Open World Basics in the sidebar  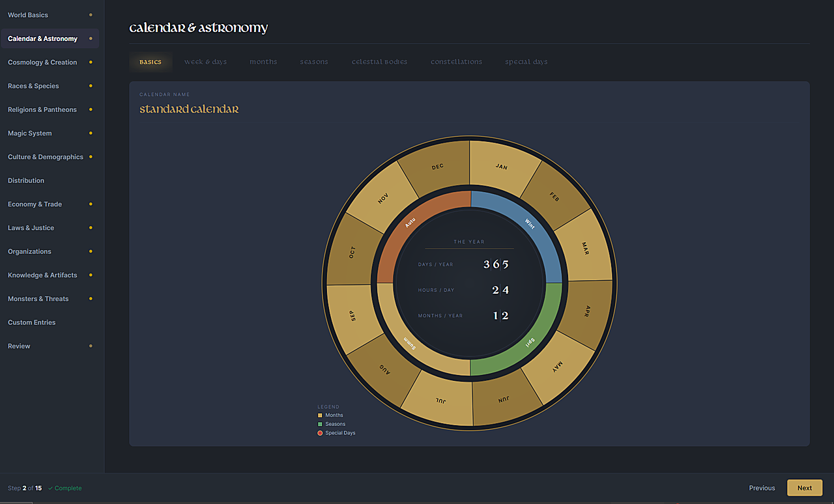tap(50, 15)
